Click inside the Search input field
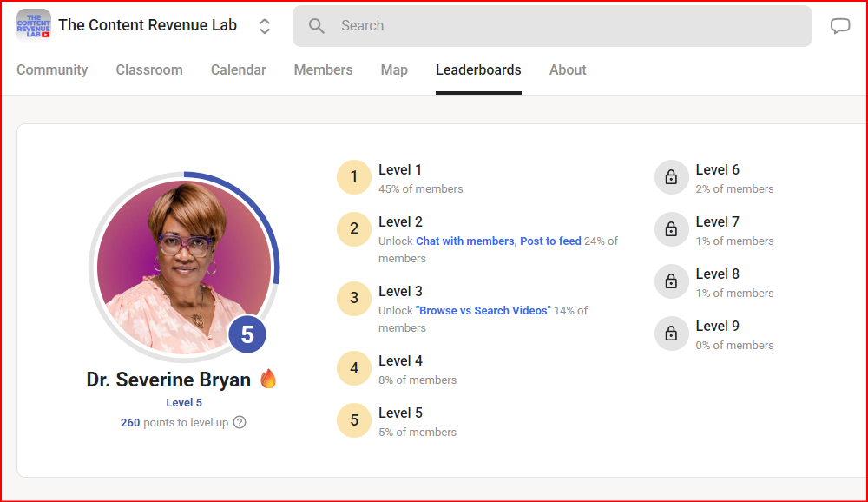 coord(564,26)
